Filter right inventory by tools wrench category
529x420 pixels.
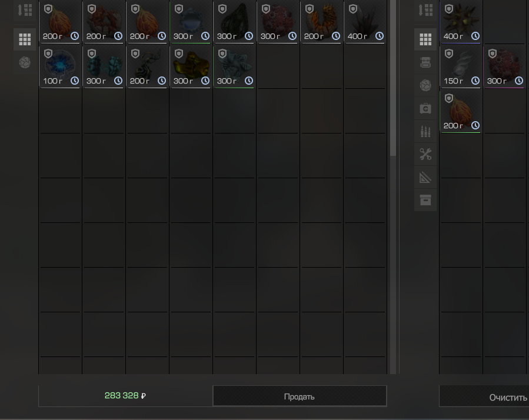tap(425, 154)
